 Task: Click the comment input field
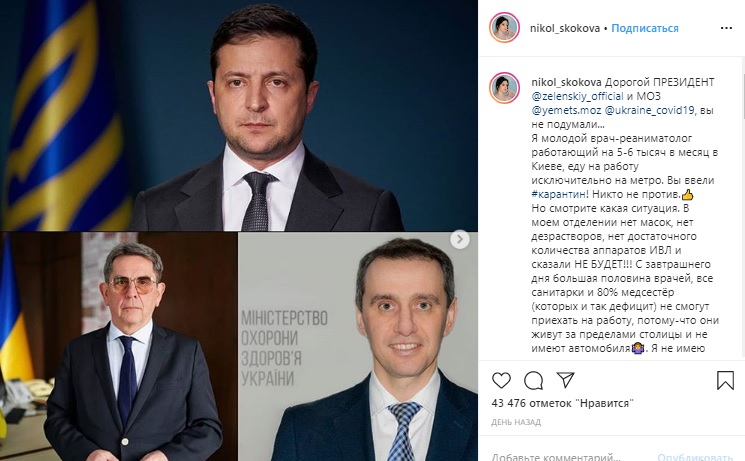click(x=570, y=456)
